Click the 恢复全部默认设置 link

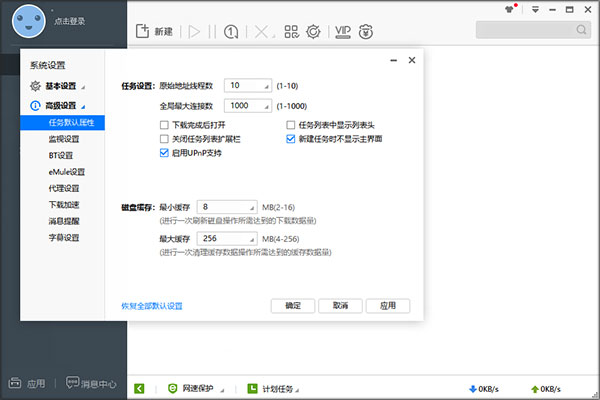[152, 306]
